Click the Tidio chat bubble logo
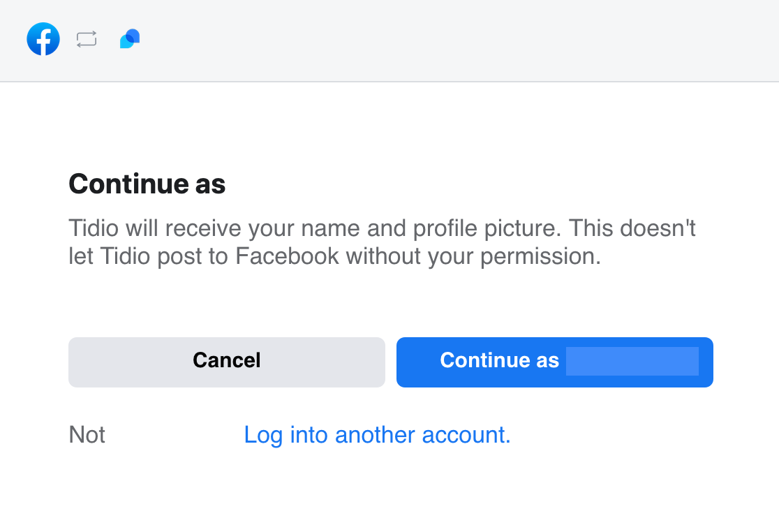 click(130, 38)
